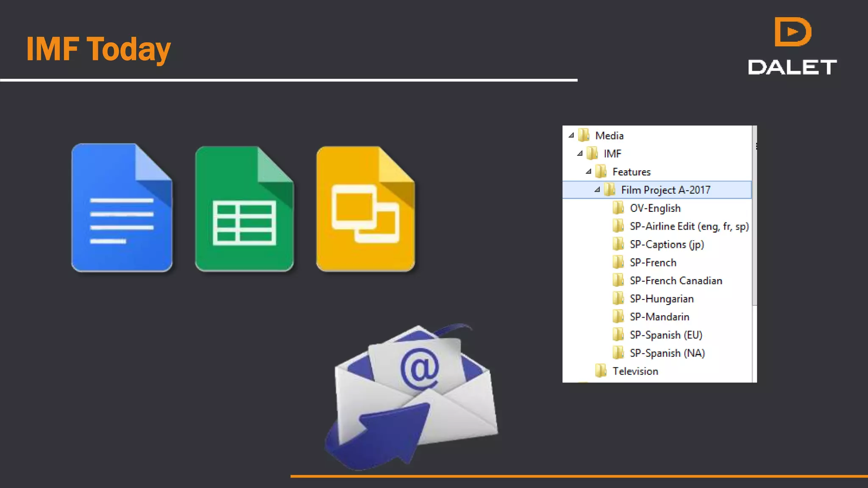Select the SP-Hungarian folder
868x488 pixels.
(x=661, y=299)
